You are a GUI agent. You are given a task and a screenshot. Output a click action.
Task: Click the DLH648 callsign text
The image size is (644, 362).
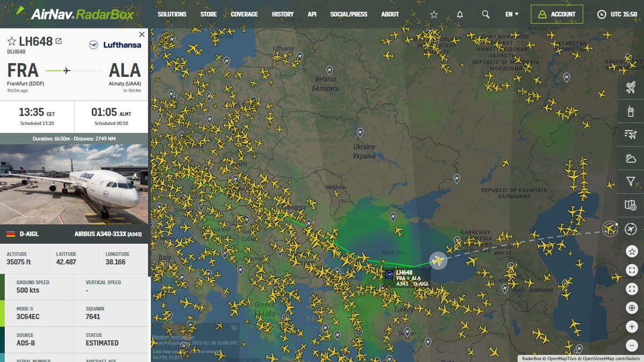click(x=16, y=52)
